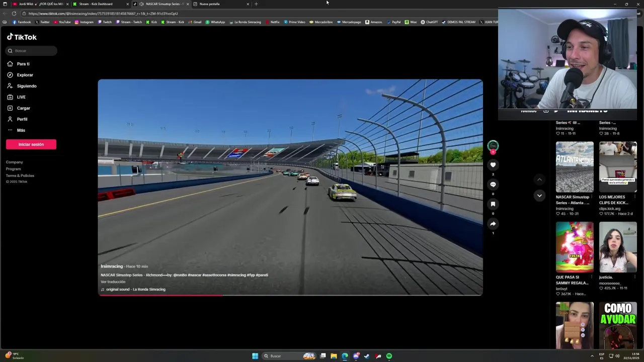Viewport: 644px width, 362px height.
Task: Expand the system tray hidden icons chevron
Action: [x=592, y=356]
